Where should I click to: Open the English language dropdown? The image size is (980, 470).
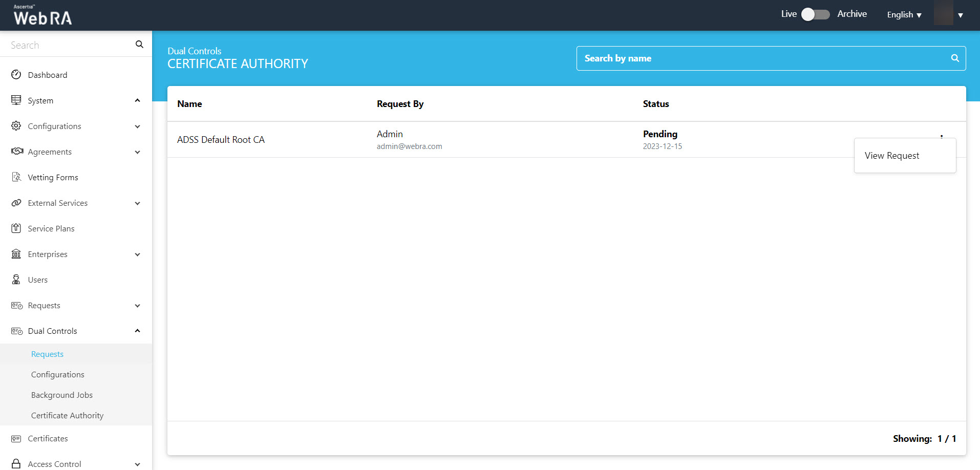pyautogui.click(x=904, y=15)
